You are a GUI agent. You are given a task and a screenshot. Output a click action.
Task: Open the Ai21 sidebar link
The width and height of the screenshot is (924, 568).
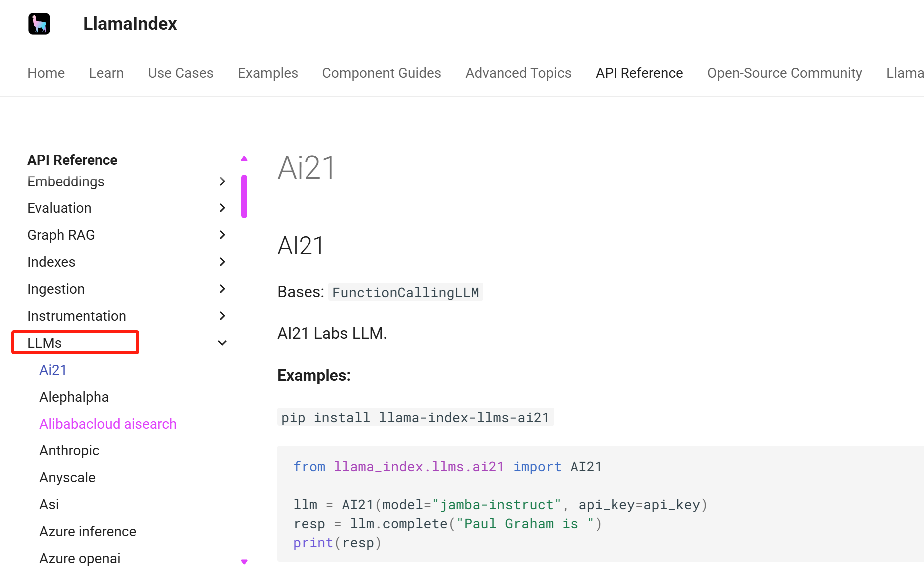53,370
